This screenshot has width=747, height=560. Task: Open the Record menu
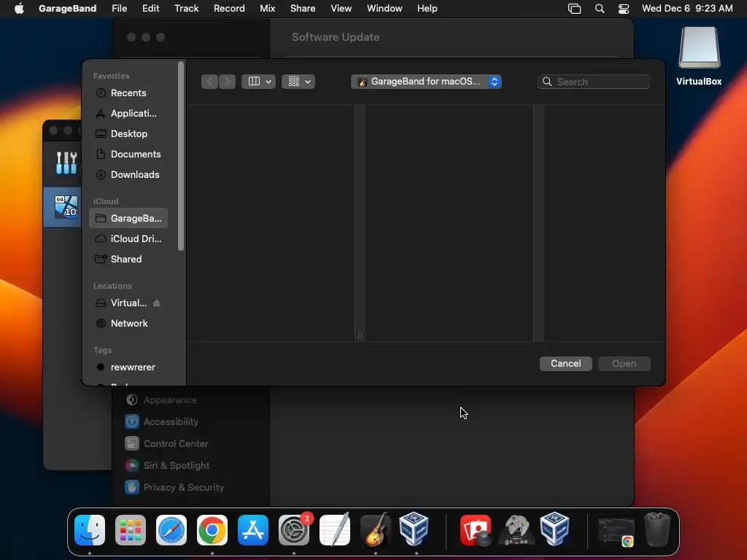[x=229, y=9]
